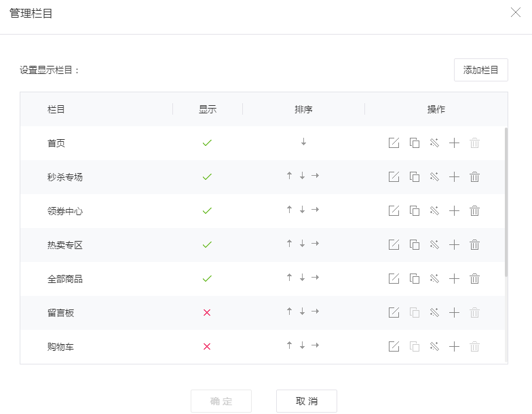The image size is (532, 414).
Task: Open style settings for 热卖专区 row
Action: click(434, 244)
